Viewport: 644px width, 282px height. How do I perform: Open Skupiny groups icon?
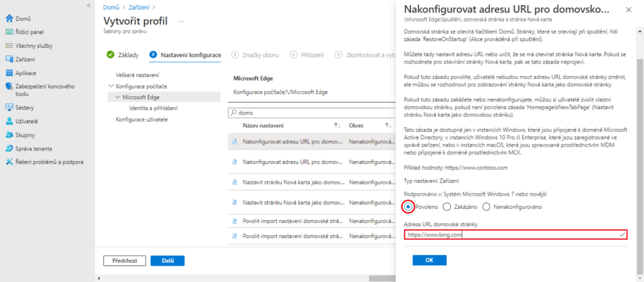click(9, 135)
